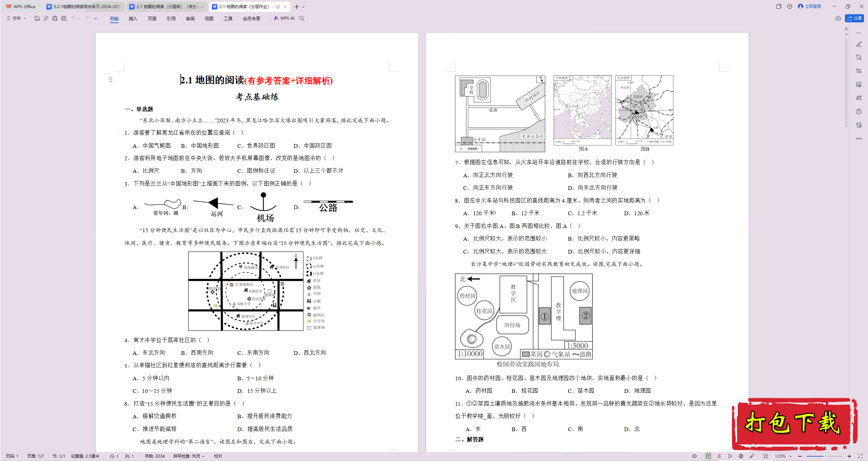Expand the quick access toolbar customize chevron
Viewport: 868px width, 461px height.
[96, 18]
